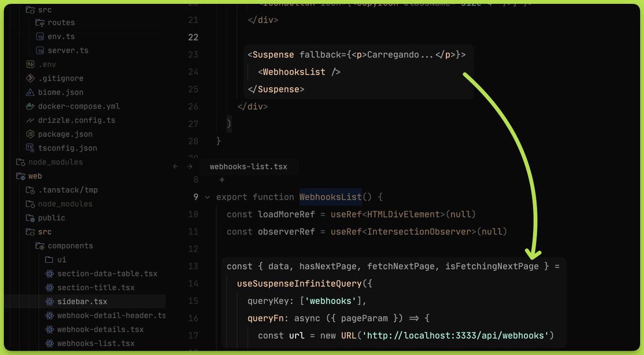Open biome.json file
The width and height of the screenshot is (644, 355).
[61, 92]
